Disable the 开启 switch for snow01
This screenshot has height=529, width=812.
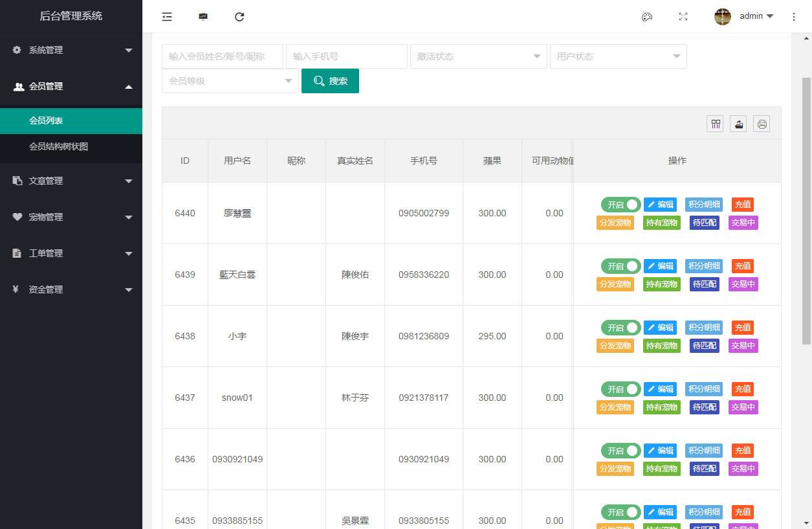tap(620, 389)
